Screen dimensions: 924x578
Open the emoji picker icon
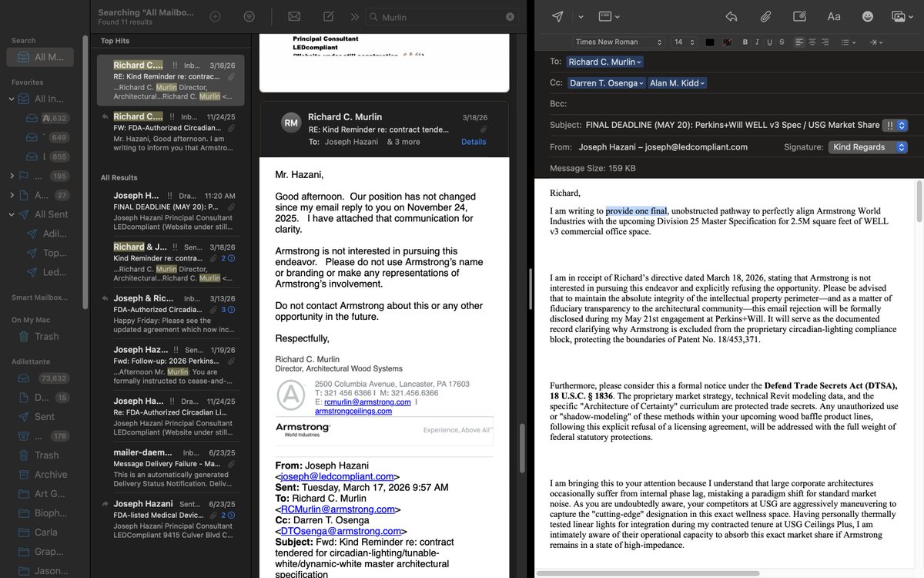point(869,16)
